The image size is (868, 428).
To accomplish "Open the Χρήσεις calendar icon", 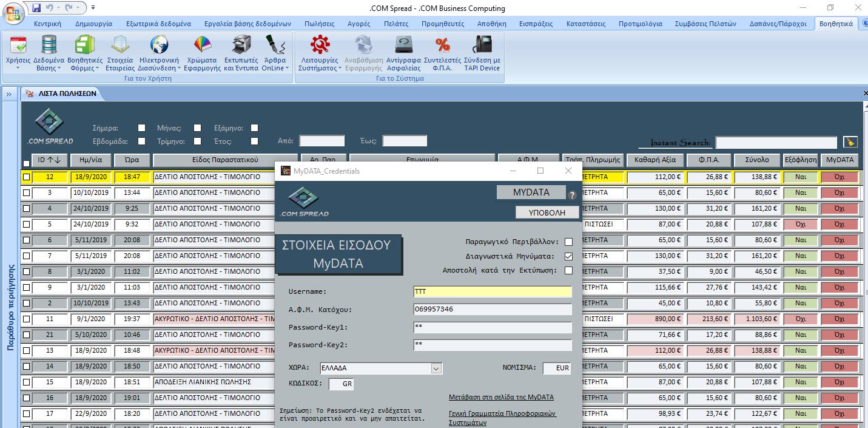I will point(18,44).
